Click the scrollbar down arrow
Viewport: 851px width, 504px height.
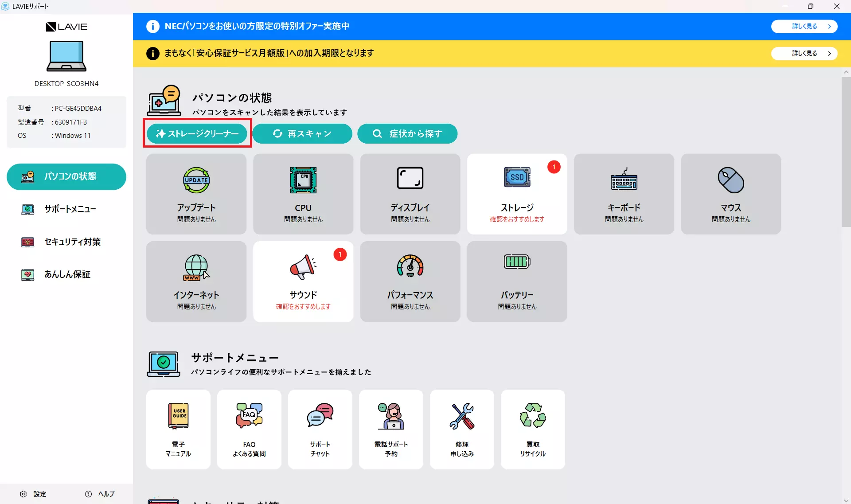[x=846, y=500]
